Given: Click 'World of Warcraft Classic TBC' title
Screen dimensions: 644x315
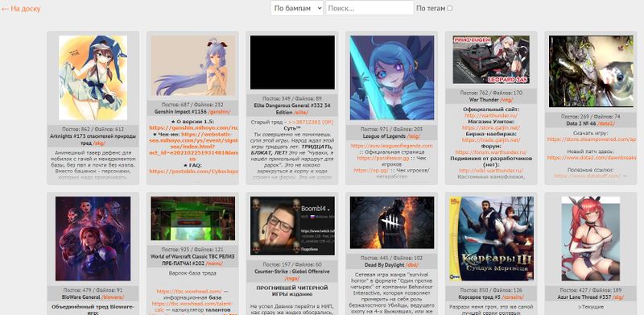Looking at the screenshot, I should 192,259.
